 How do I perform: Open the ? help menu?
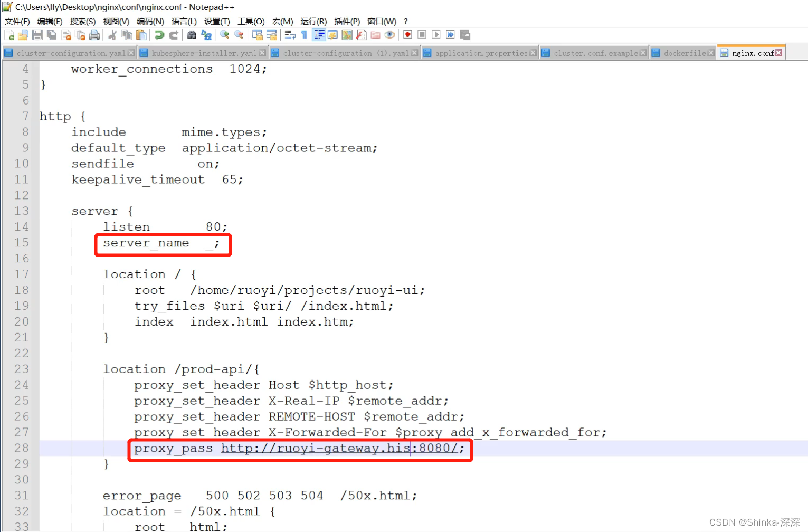406,21
